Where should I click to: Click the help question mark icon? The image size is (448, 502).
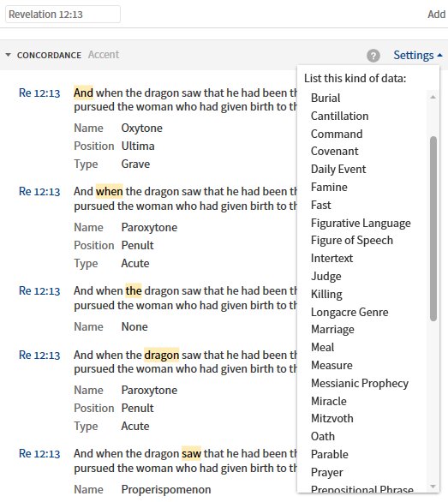[373, 56]
